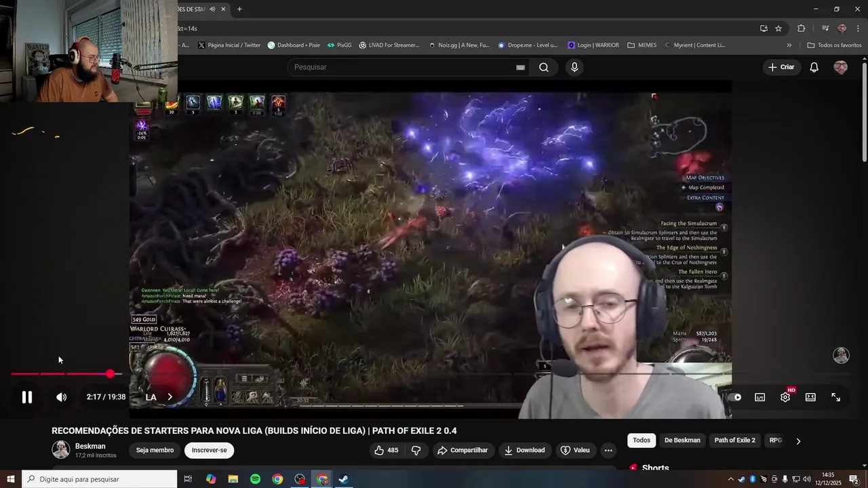Screen dimensions: 868x488
Task: Click the page vertical scrollbar
Action: (864, 112)
